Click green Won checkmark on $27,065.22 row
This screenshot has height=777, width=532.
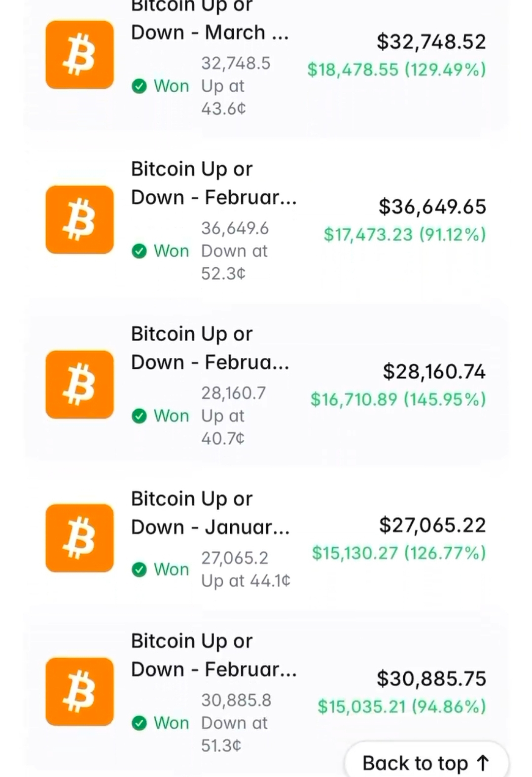pos(140,570)
